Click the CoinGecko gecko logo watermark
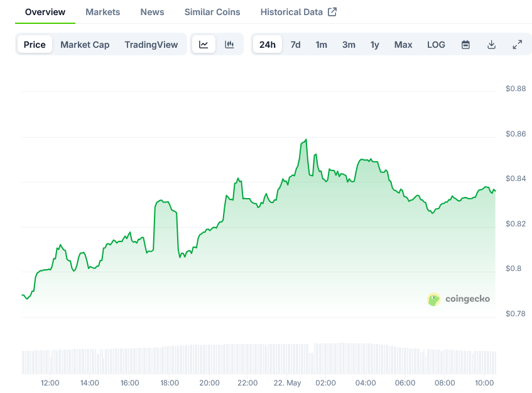532x393 pixels. tap(433, 299)
